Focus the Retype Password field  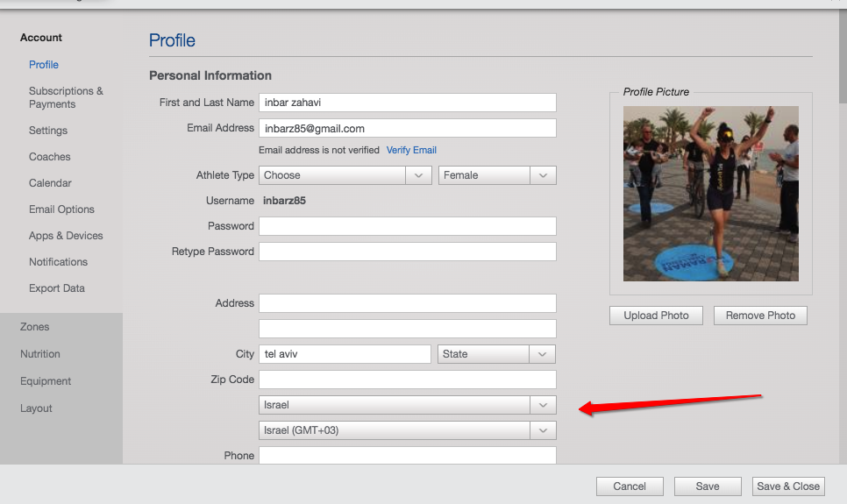click(408, 252)
